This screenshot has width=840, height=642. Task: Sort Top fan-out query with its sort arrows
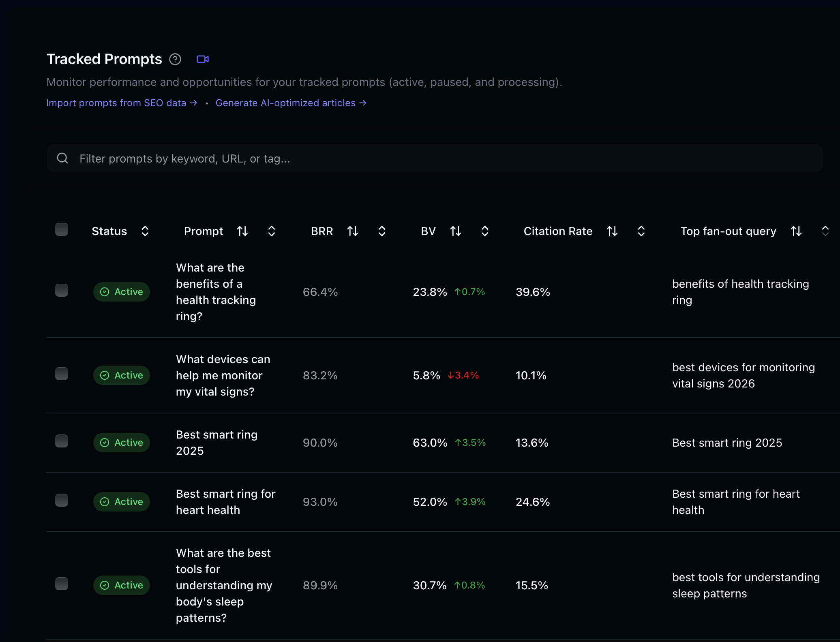(x=796, y=231)
